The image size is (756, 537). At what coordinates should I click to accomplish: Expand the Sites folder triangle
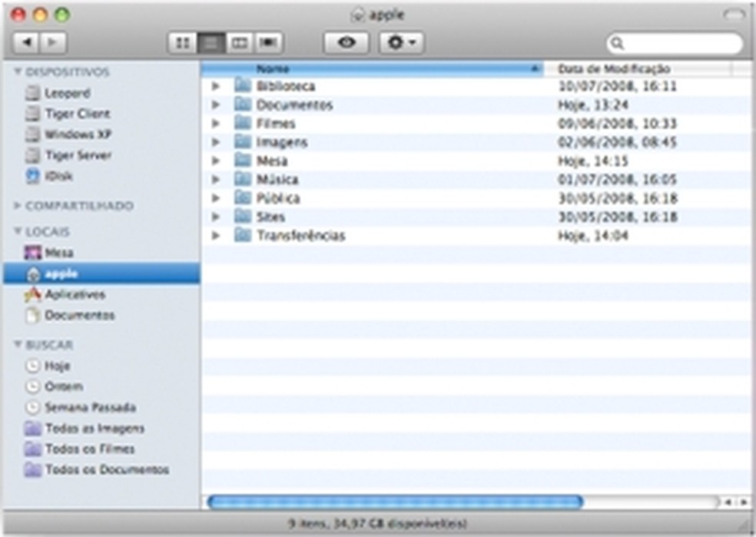click(x=216, y=217)
